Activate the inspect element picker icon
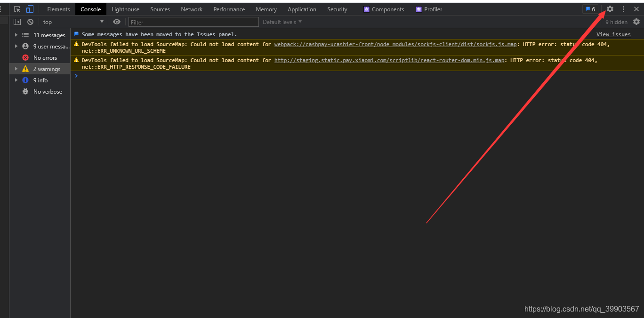The image size is (644, 318). (x=17, y=9)
